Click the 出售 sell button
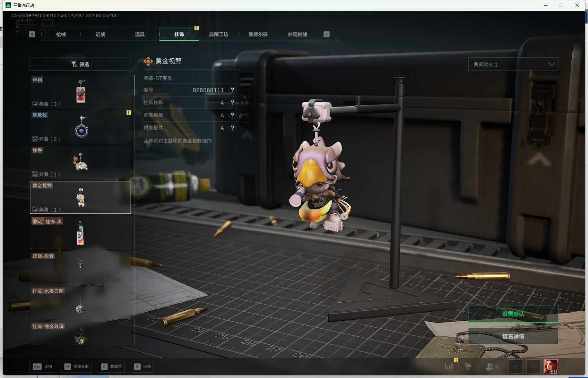Screen dimensions: 588x378 coord(142,367)
